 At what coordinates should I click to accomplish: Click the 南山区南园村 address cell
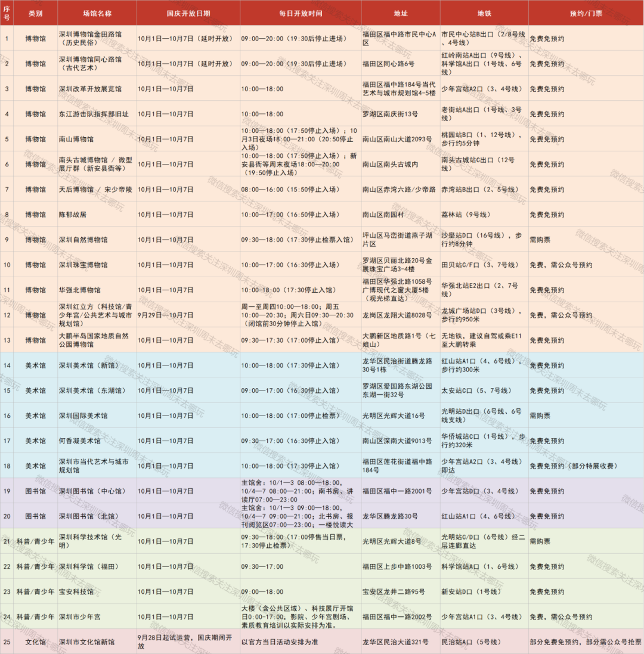(x=401, y=215)
